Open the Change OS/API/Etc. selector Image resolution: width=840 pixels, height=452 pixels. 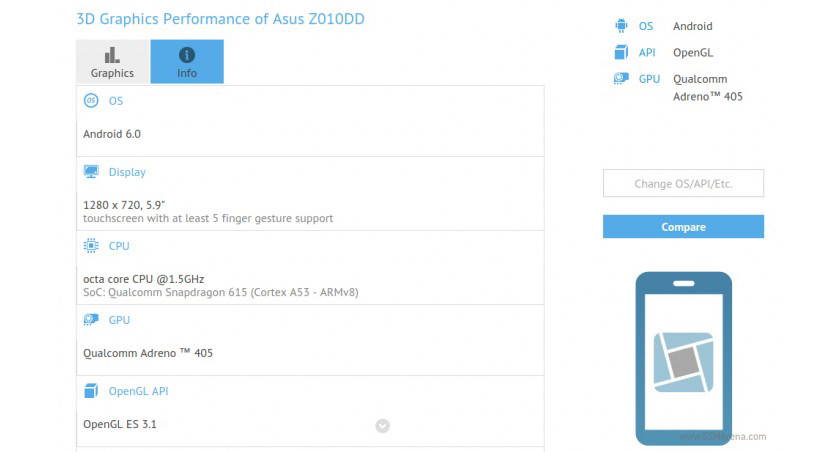[x=683, y=183]
